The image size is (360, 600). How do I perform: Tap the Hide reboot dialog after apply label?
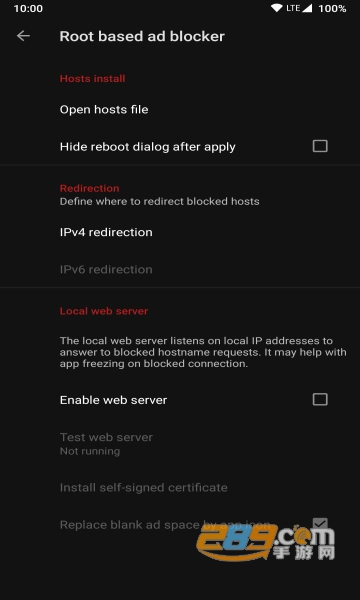tap(148, 147)
